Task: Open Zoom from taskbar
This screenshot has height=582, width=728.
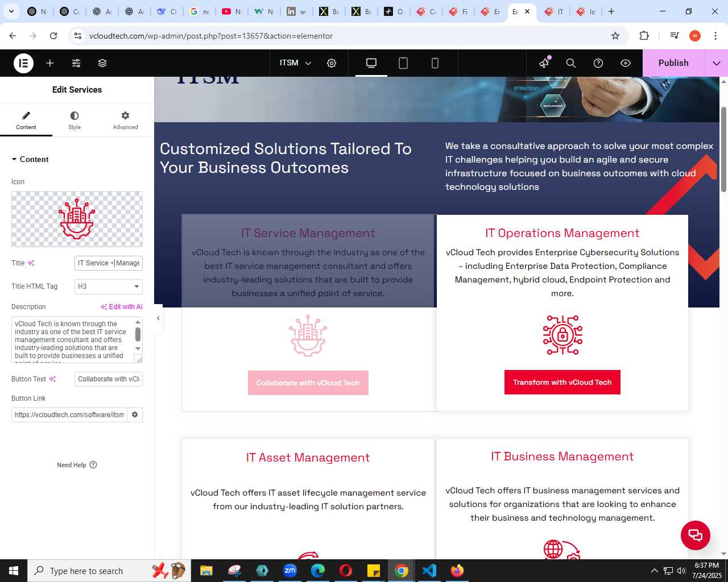Action: pos(290,571)
